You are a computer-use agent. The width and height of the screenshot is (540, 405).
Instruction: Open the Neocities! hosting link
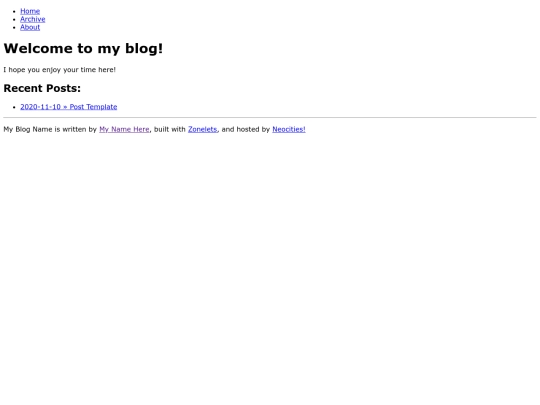point(289,129)
